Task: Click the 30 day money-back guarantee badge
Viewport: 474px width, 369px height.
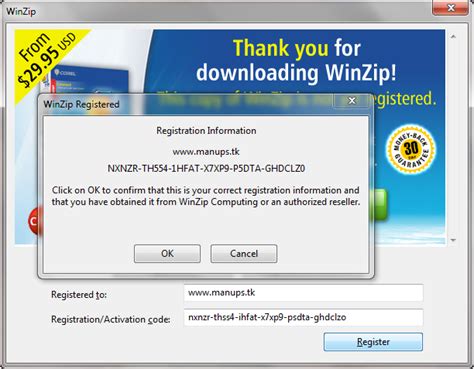Action: point(411,149)
